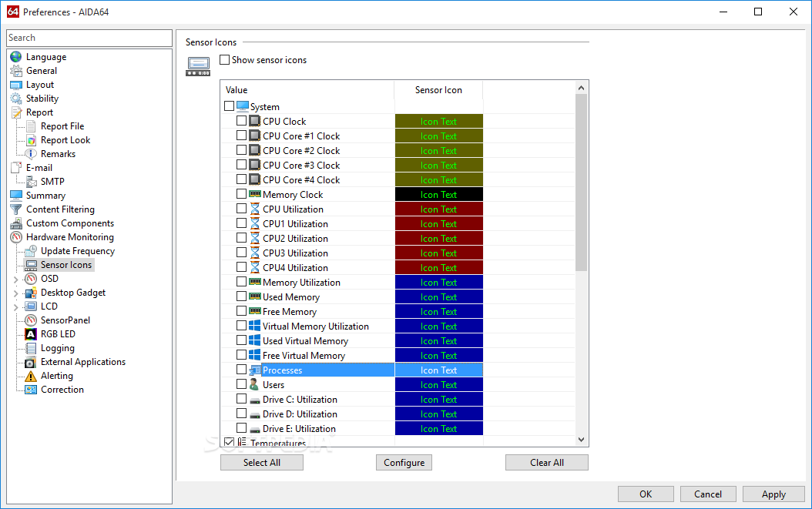
Task: Tick the Processes row checkbox
Action: pos(241,369)
